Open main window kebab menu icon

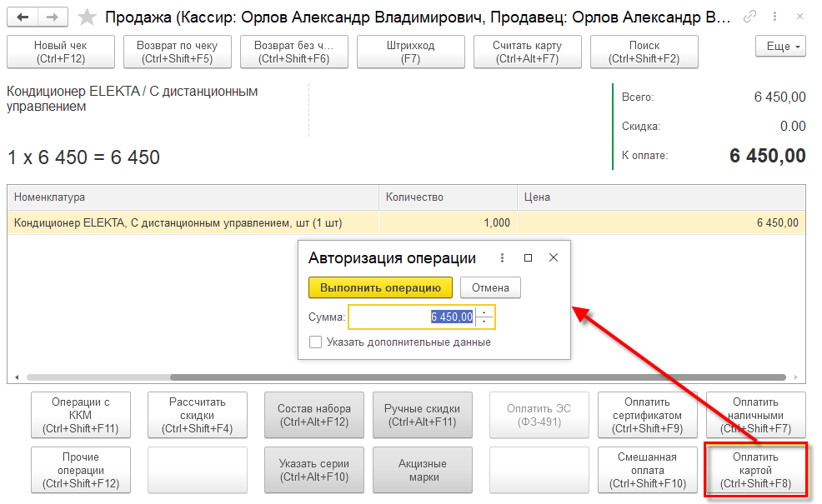coord(774,17)
